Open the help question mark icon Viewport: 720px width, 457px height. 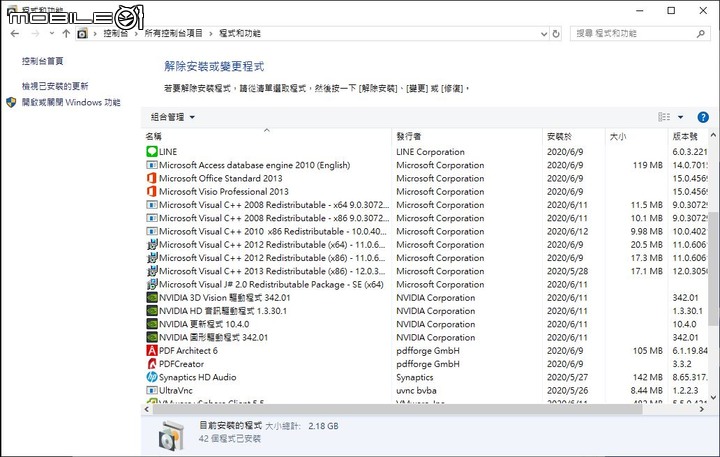[x=703, y=117]
